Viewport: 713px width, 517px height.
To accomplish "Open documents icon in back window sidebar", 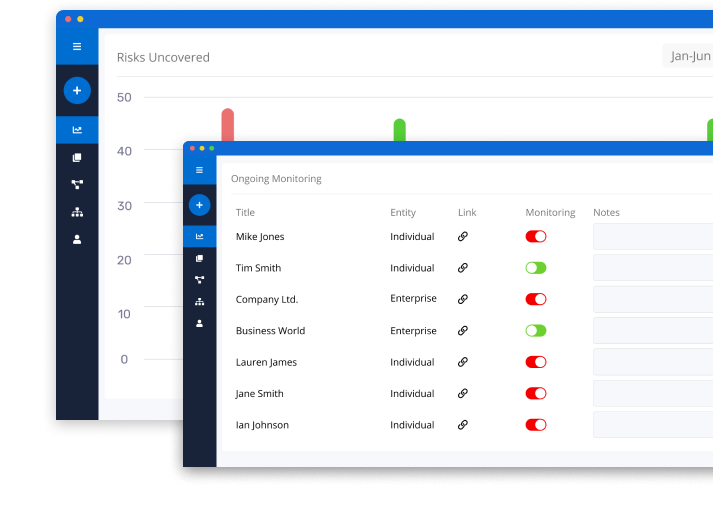I will pyautogui.click(x=77, y=157).
